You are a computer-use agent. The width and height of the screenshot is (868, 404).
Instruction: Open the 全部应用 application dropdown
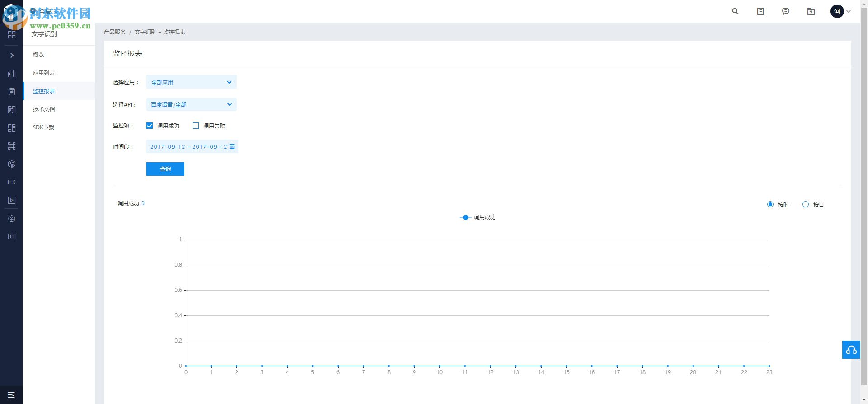191,82
